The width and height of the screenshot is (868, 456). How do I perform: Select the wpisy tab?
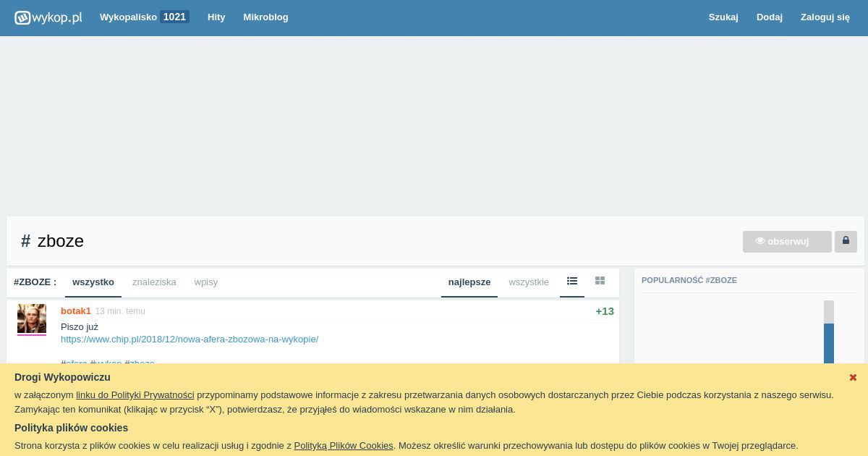coord(206,282)
